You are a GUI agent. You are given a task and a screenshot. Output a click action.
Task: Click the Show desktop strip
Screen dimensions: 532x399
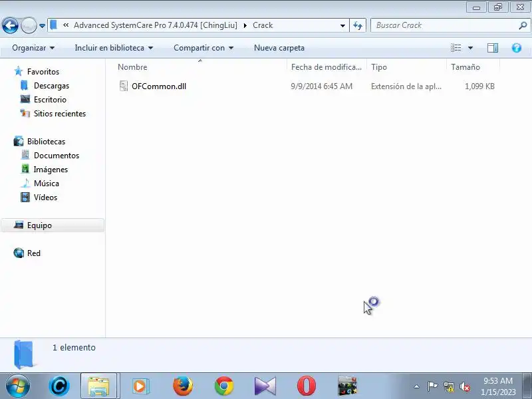point(527,386)
